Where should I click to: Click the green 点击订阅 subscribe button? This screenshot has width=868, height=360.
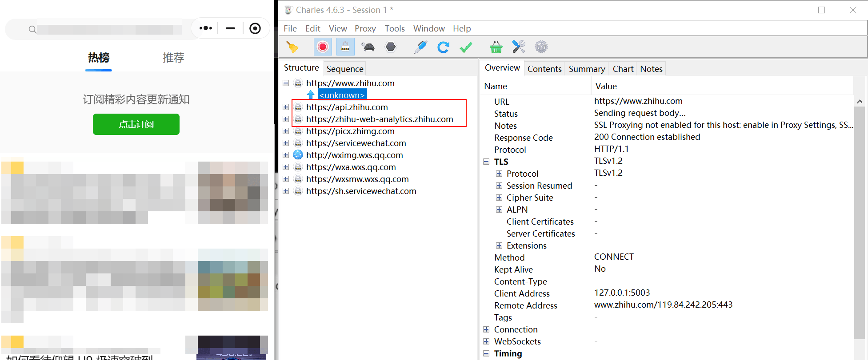click(136, 124)
